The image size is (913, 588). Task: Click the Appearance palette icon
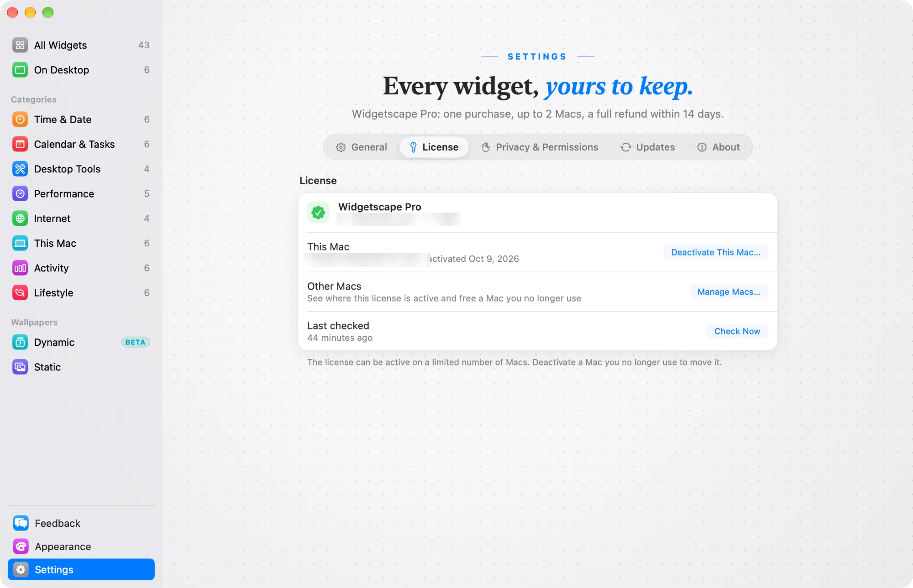pyautogui.click(x=21, y=546)
